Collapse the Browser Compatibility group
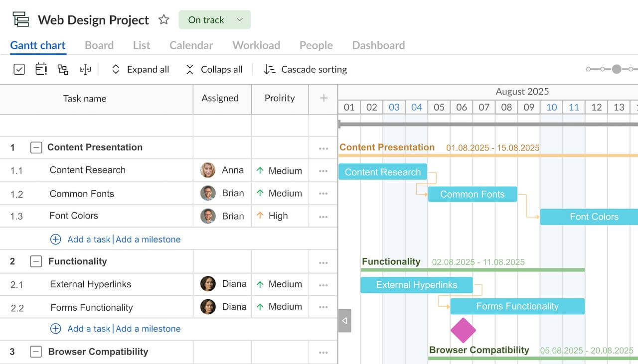 [36, 352]
